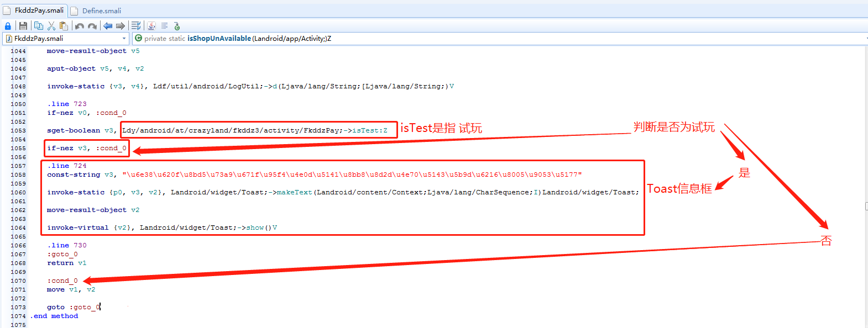Click the Paste clipboard icon
The width and height of the screenshot is (868, 328).
[64, 26]
